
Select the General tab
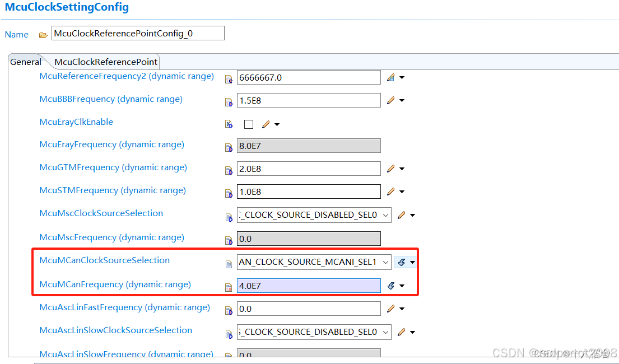(x=25, y=62)
